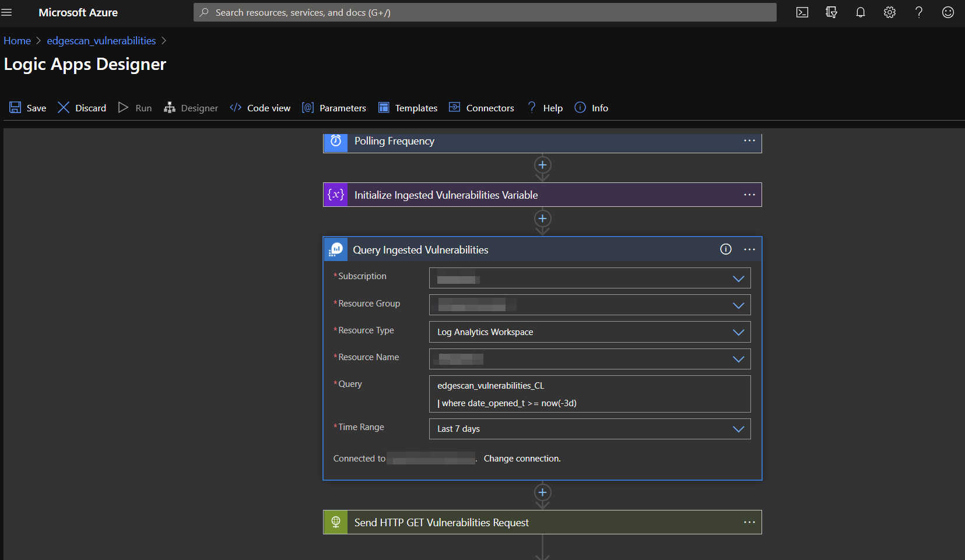Expand the Resource Name dropdown
Viewport: 965px width, 560px height.
(x=738, y=359)
